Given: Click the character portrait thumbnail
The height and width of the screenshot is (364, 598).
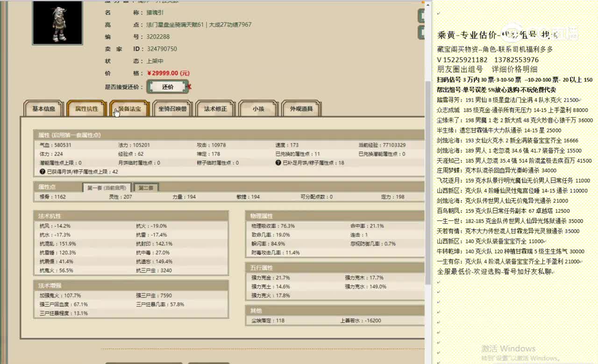Looking at the screenshot, I should (57, 23).
